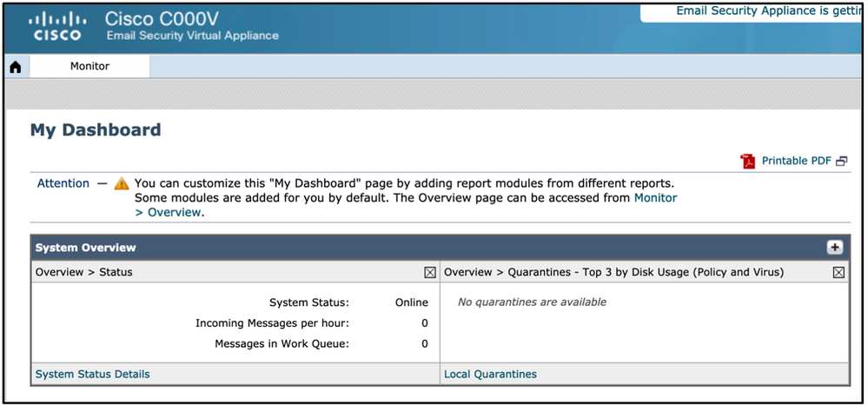Add a module with System Overview plus button
This screenshot has width=868, height=406.
click(x=834, y=248)
